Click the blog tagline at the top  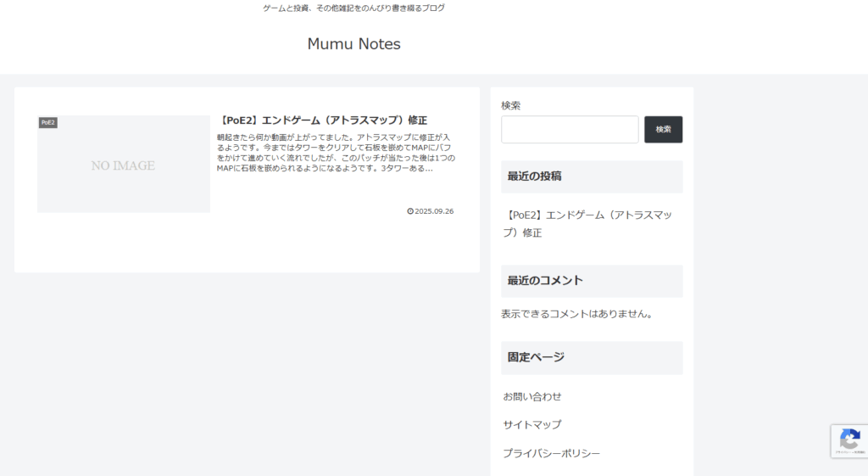353,8
